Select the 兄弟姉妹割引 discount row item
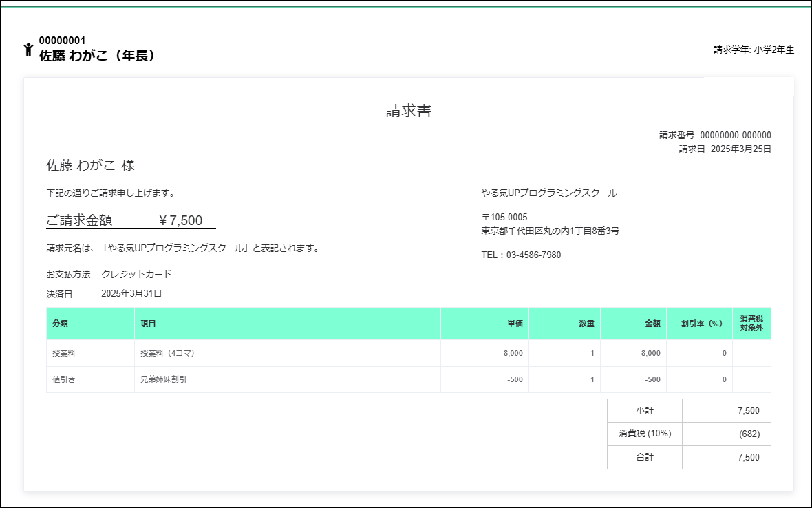Viewport: 812px width, 508px height. [163, 379]
